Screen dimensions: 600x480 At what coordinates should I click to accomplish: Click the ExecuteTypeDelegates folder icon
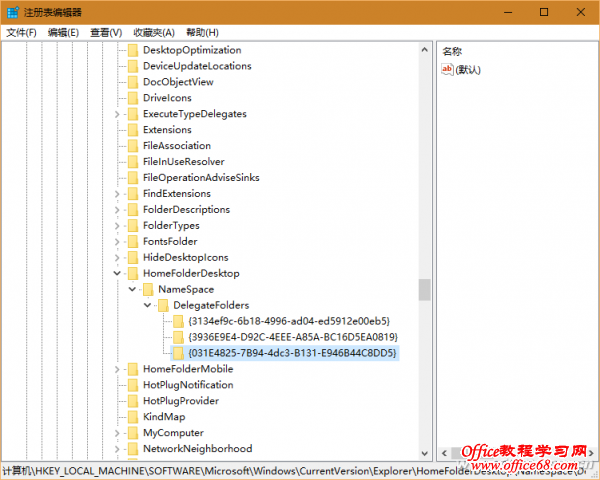coord(133,114)
